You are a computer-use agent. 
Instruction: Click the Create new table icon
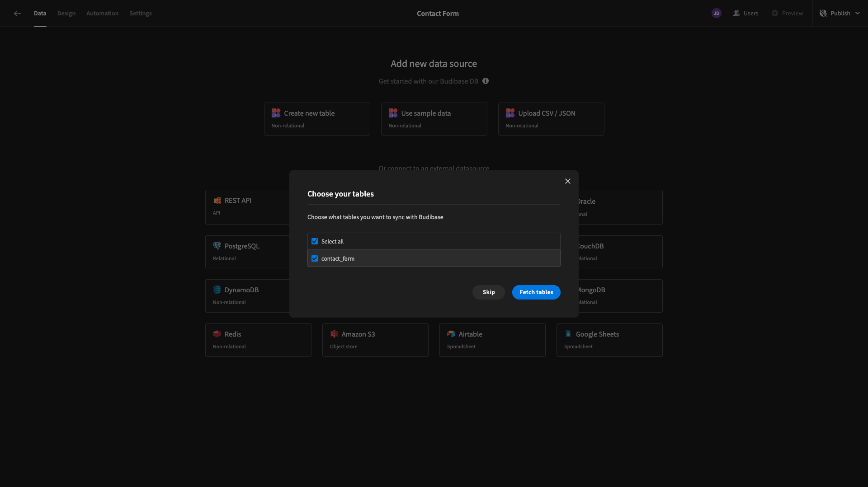[276, 113]
